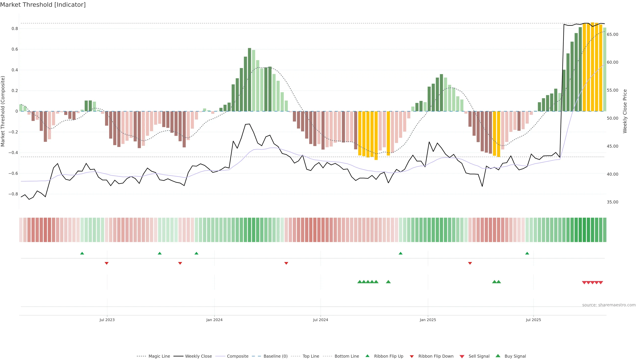Click the Top Line legend label

pos(311,356)
